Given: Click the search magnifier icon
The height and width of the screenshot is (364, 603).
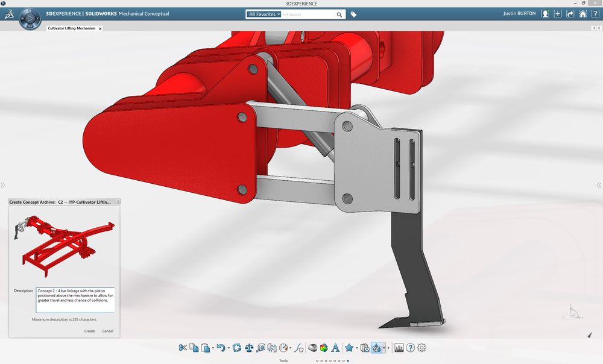Looking at the screenshot, I should coord(340,14).
